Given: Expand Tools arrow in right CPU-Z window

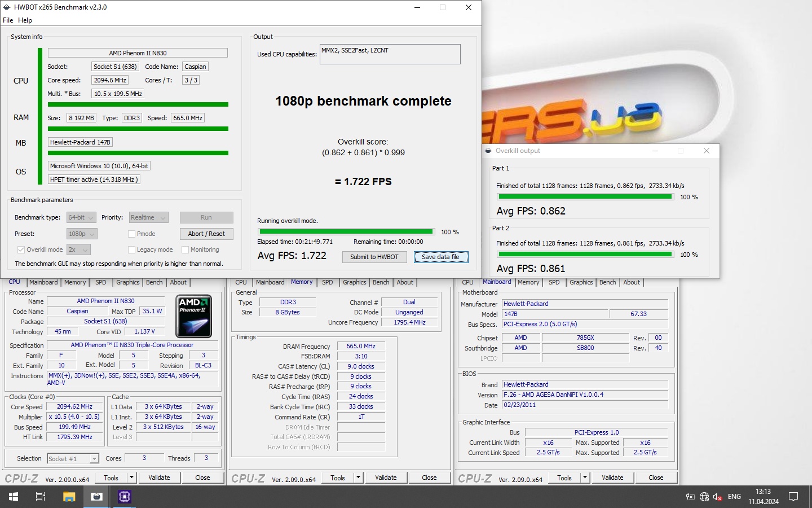Looking at the screenshot, I should (x=585, y=478).
